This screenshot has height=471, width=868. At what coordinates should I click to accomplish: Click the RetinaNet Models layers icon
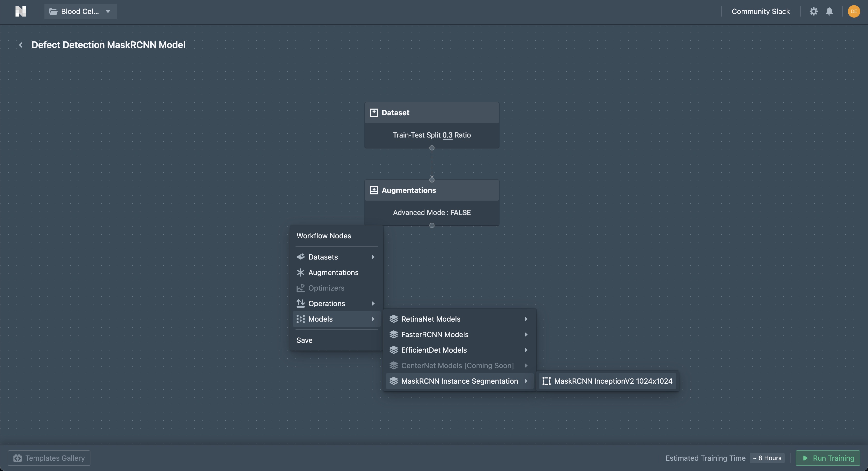tap(393, 319)
